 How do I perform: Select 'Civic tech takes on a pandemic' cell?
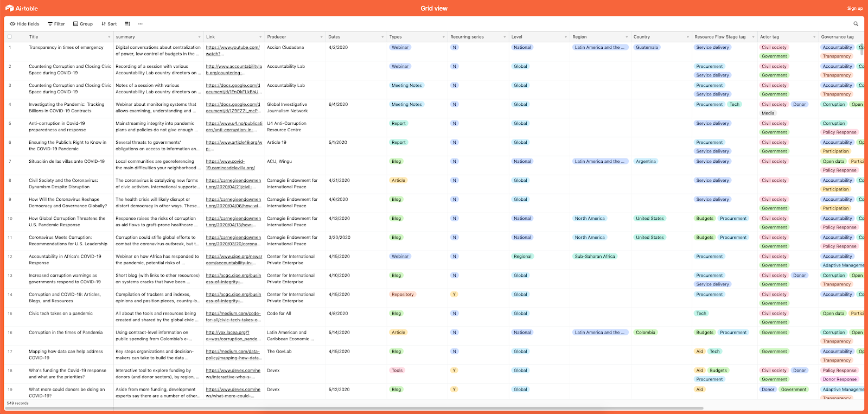coord(60,313)
